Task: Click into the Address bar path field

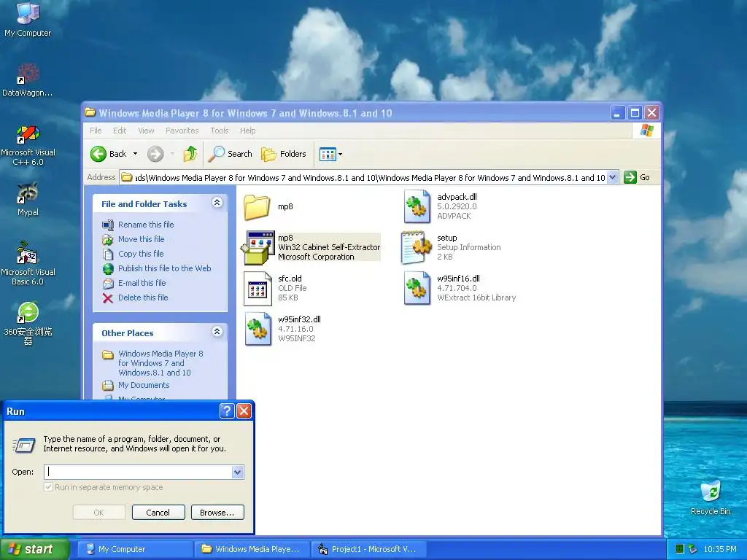Action: (370, 178)
